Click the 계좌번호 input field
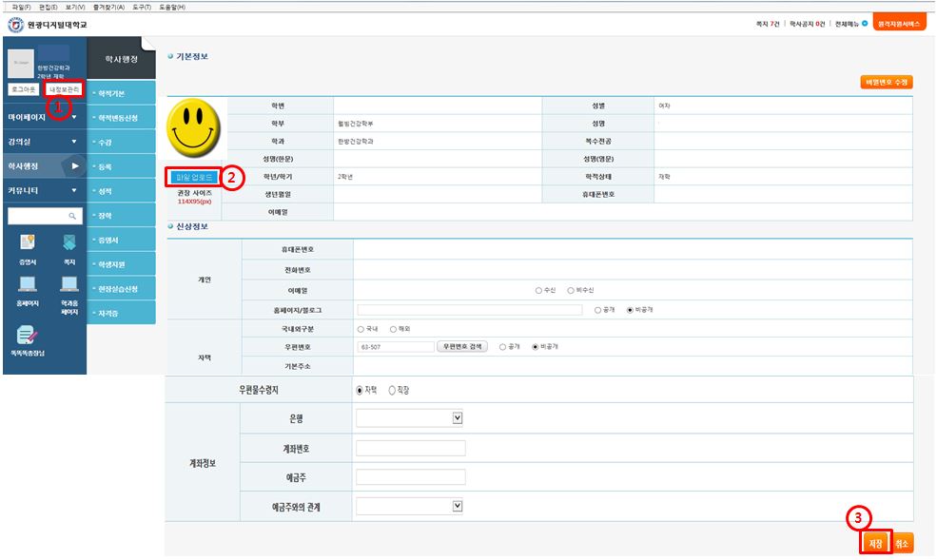937x560 pixels. pyautogui.click(x=409, y=448)
